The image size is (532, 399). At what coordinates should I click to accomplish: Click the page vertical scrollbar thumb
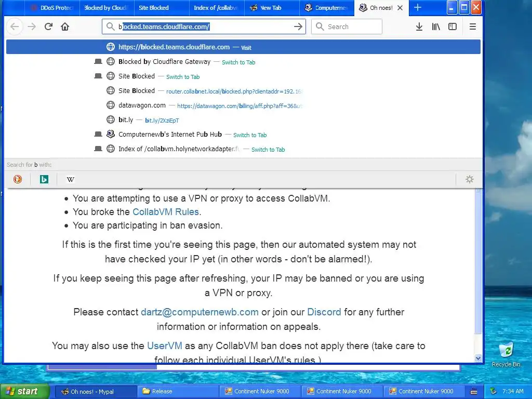(x=478, y=261)
